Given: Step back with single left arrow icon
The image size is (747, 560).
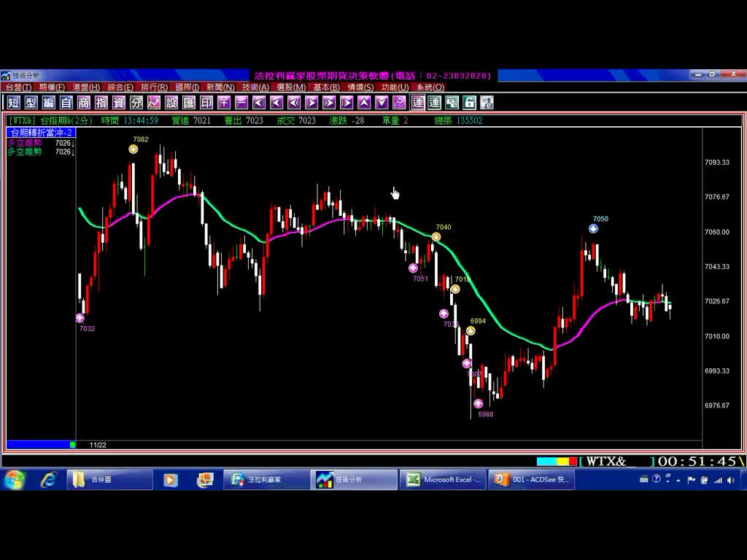Looking at the screenshot, I should click(x=276, y=102).
